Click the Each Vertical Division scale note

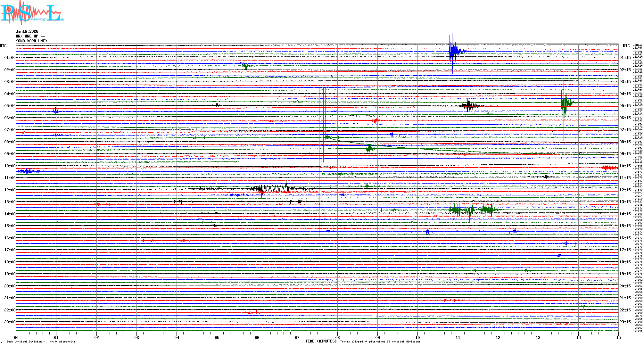(x=41, y=342)
